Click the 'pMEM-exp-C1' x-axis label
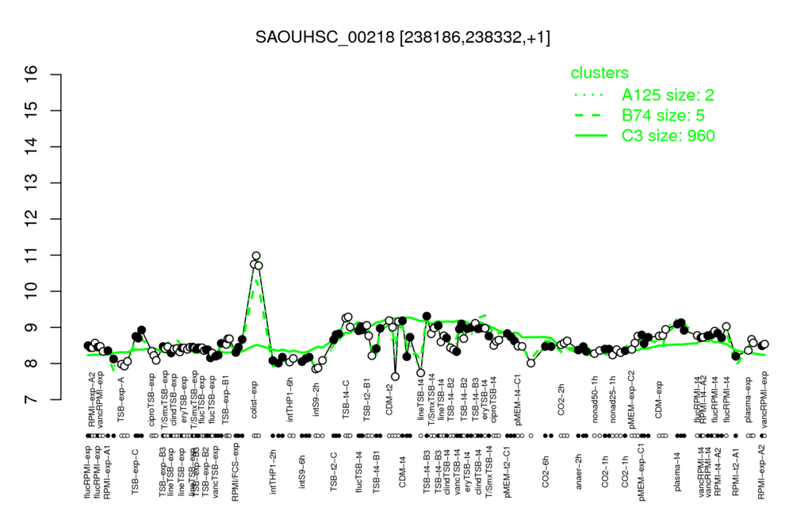Viewport: 812px width, 508px height. (x=642, y=471)
